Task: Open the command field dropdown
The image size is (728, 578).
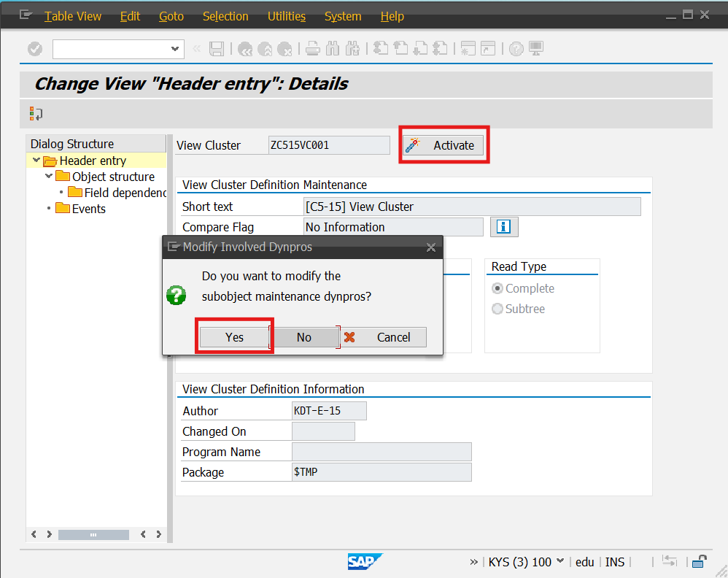Action: (x=175, y=49)
